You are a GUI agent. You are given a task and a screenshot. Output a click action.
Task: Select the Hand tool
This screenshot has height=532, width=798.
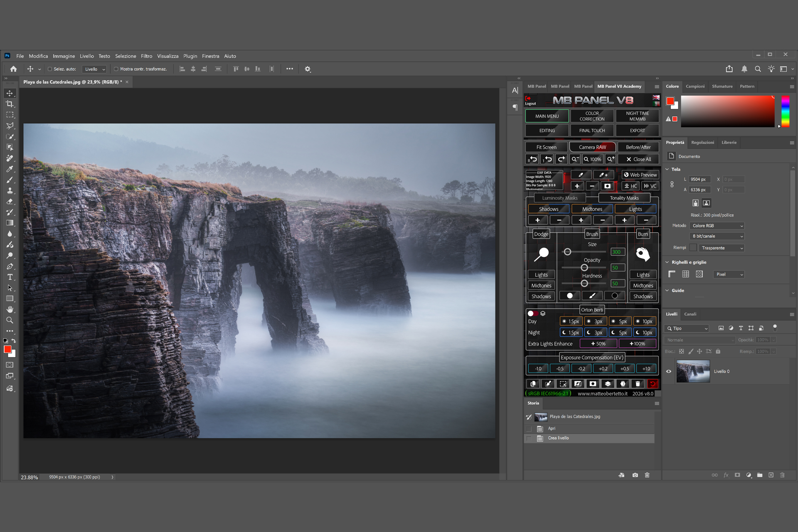pos(10,310)
